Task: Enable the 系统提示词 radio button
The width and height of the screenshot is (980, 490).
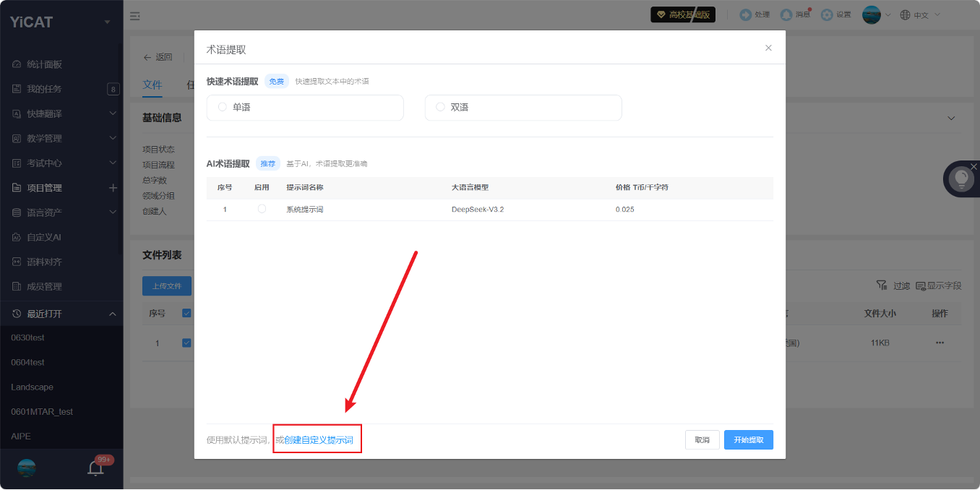Action: (262, 209)
